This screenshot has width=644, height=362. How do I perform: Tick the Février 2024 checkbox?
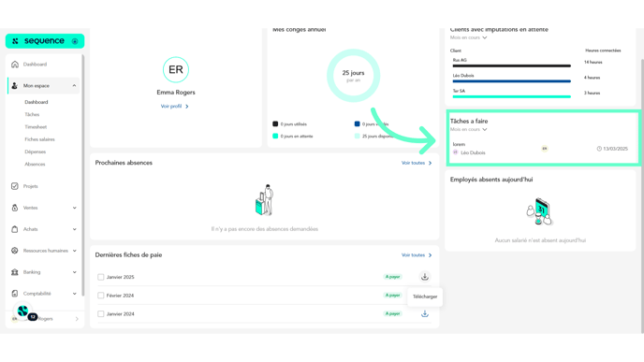[101, 296]
